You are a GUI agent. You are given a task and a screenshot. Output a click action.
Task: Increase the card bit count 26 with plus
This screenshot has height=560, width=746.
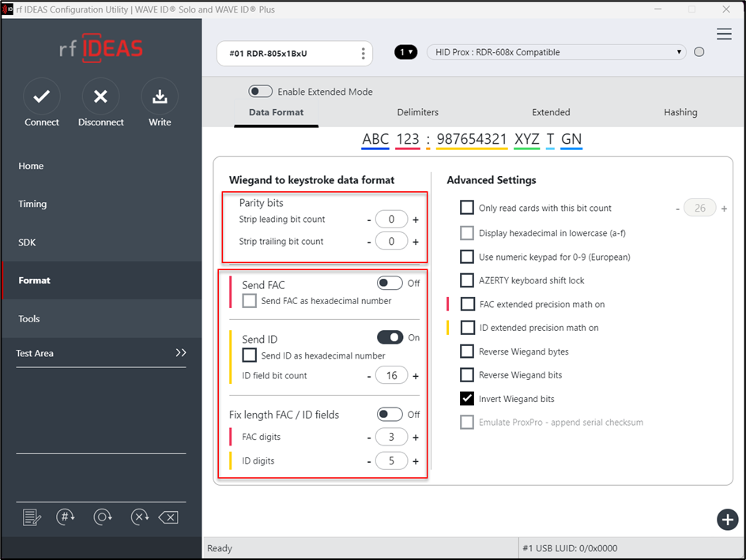point(724,209)
